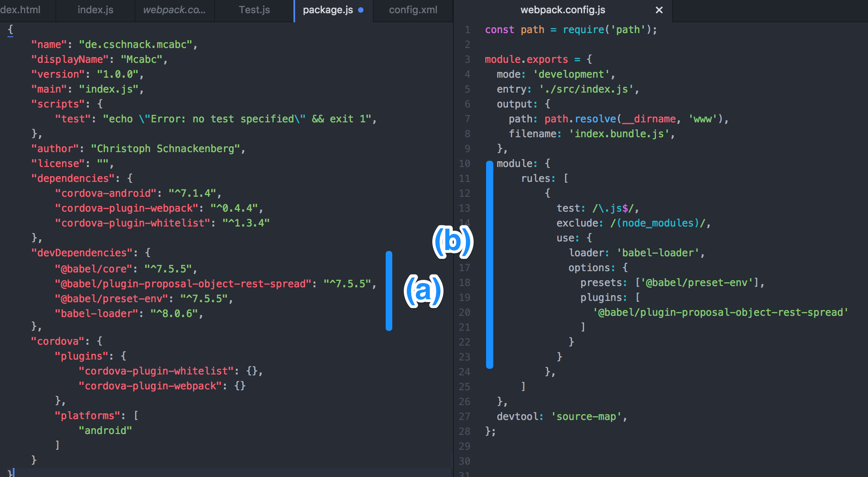Switch to the index.js tab
868x477 pixels.
[95, 10]
